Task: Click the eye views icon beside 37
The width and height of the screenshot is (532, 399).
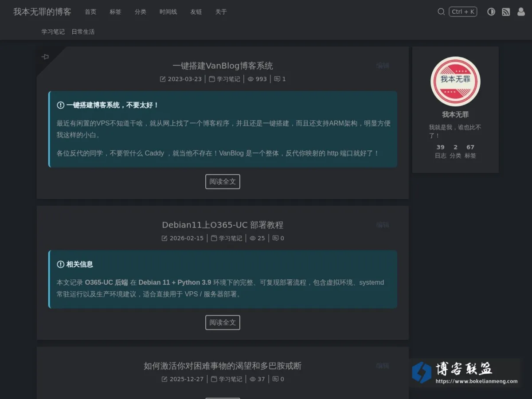Action: coord(253,379)
